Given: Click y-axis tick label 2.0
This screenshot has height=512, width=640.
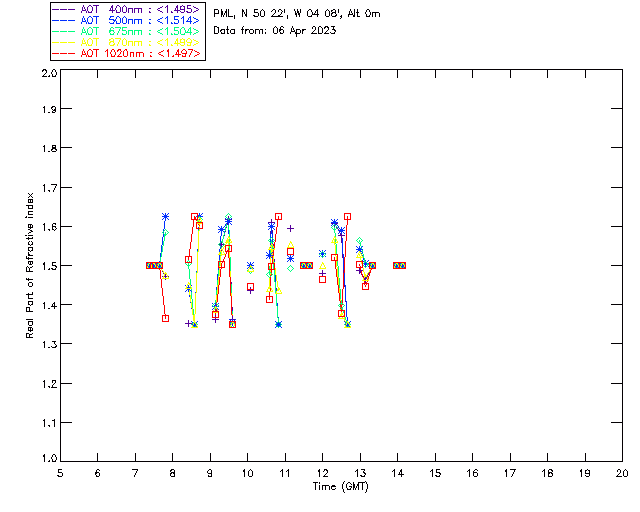Looking at the screenshot, I should click(49, 73).
